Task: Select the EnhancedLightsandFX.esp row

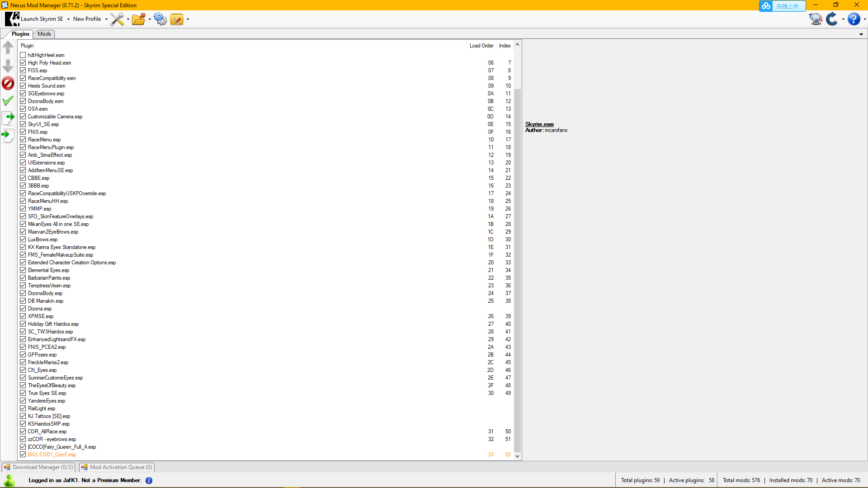Action: (266, 339)
